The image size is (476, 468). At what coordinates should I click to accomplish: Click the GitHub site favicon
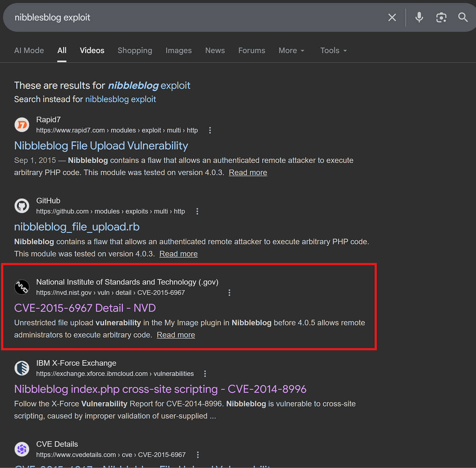pyautogui.click(x=22, y=206)
